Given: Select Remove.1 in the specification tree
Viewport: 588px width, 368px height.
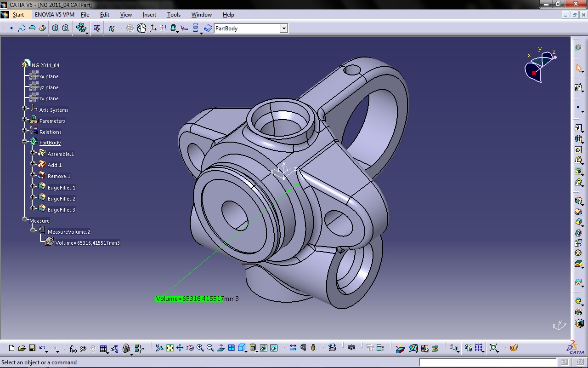Looking at the screenshot, I should (x=59, y=176).
